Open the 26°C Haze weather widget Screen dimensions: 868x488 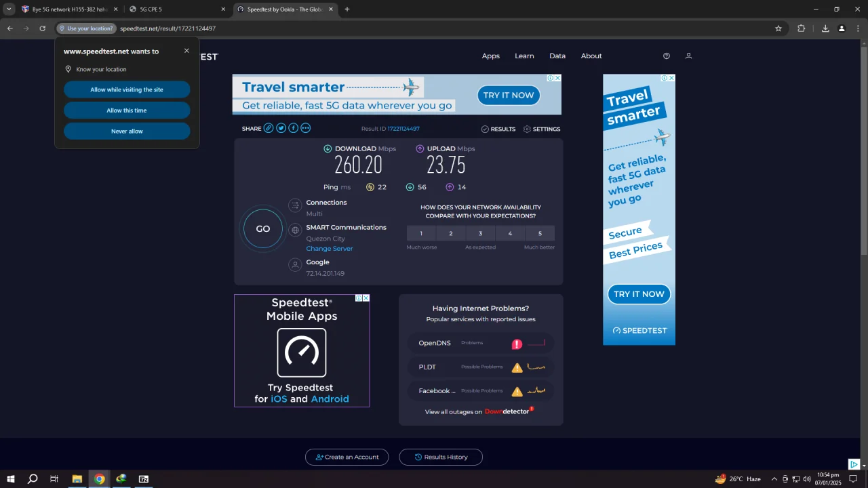coord(738,479)
